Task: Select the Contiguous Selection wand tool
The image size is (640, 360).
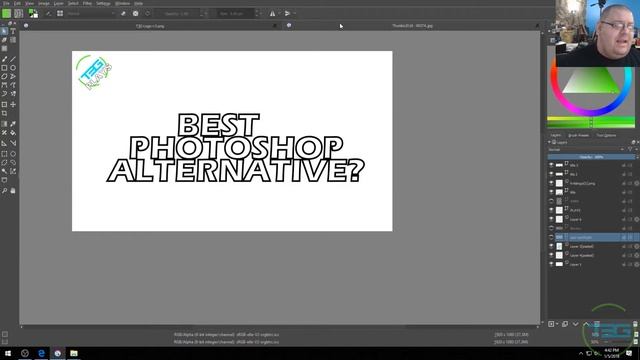Action: pyautogui.click(x=4, y=171)
